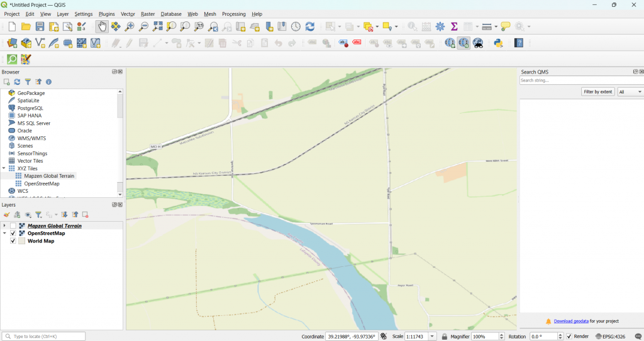The image size is (644, 341).
Task: Uncheck the OpenStreetMap layer visibility checkbox
Action: [x=13, y=234]
